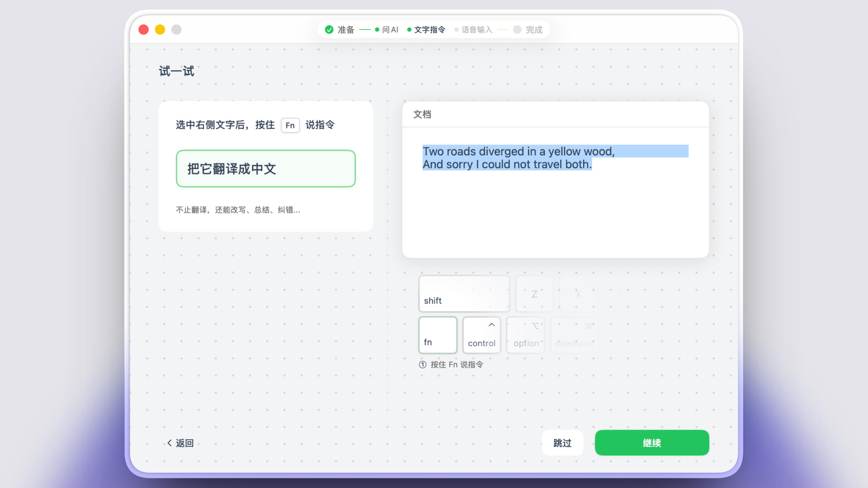Click the gray circle icon before 完成
868x488 pixels.
(x=517, y=30)
